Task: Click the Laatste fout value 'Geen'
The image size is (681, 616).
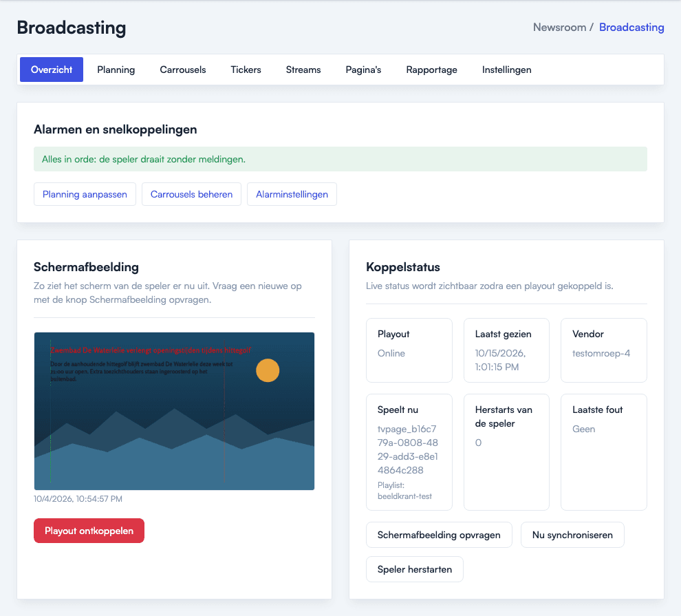Action: 584,429
